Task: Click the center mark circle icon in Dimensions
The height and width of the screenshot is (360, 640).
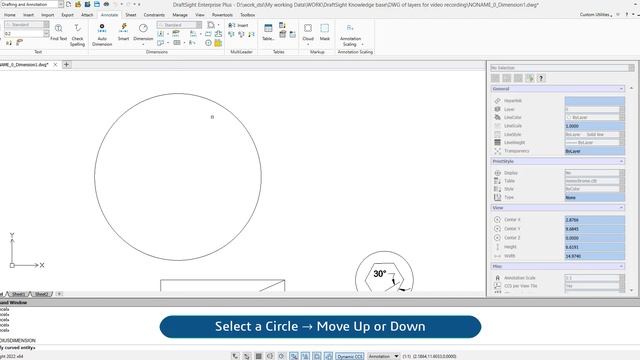Action: [209, 43]
